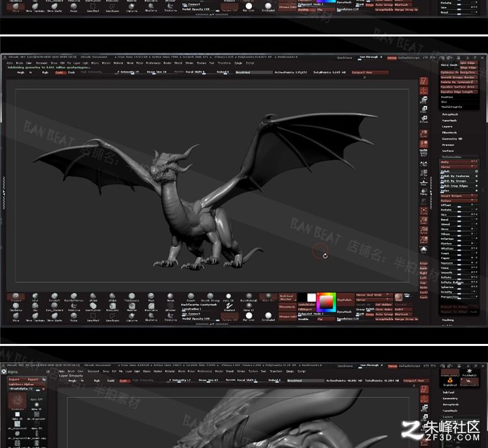Pick the Smooth brush in middle window

(x=191, y=297)
